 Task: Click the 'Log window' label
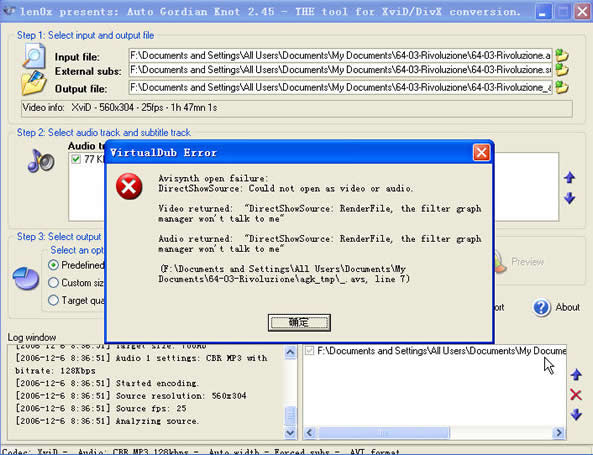click(x=32, y=337)
